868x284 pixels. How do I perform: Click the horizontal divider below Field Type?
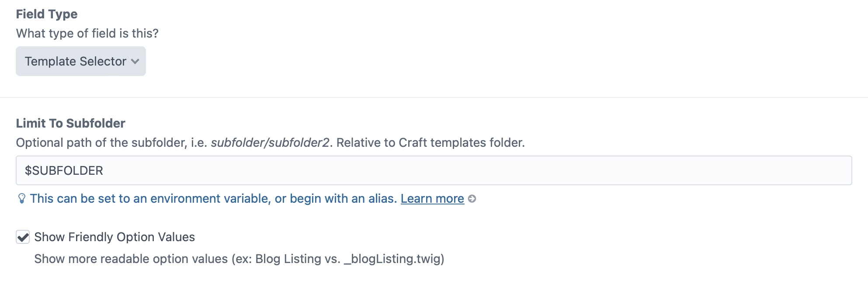pos(434,97)
